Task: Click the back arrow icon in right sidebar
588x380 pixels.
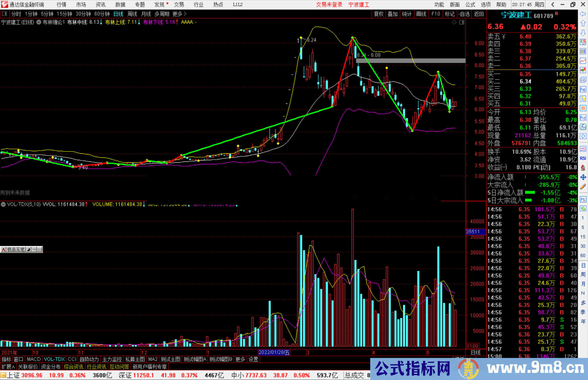Action: point(583,14)
